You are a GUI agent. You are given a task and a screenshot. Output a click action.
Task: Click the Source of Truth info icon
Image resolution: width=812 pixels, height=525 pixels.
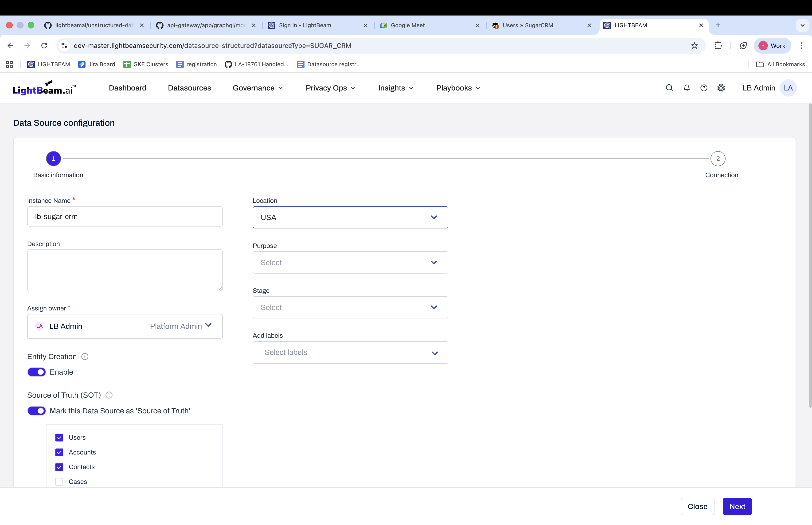(109, 395)
